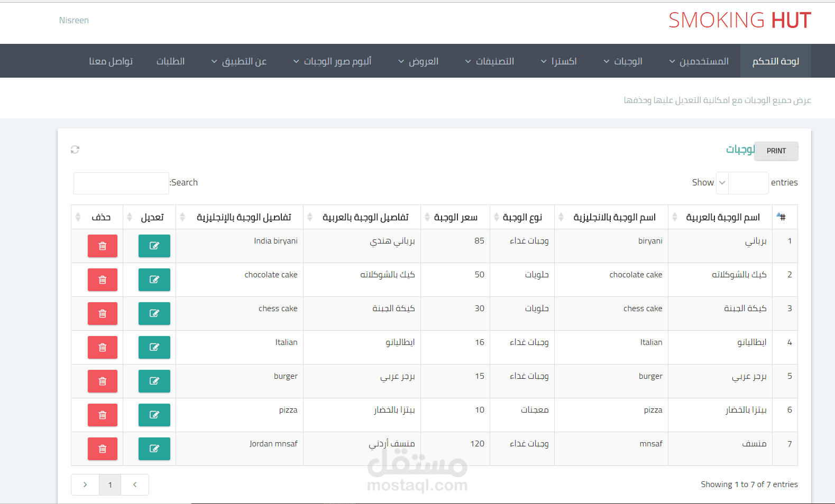
Task: Open the تواصل معنا contact page
Action: (111, 61)
